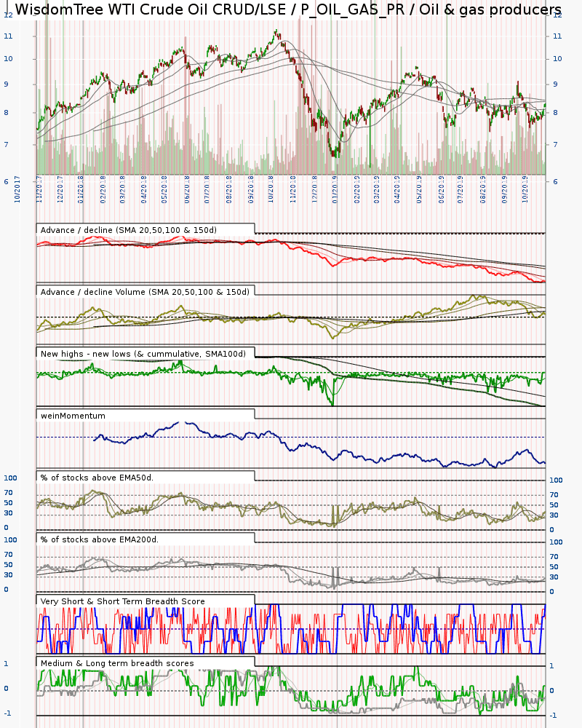Select the 'Advance / decline (SMA 20,50,100 & 150d)' panel label
This screenshot has height=728, width=582.
click(129, 230)
